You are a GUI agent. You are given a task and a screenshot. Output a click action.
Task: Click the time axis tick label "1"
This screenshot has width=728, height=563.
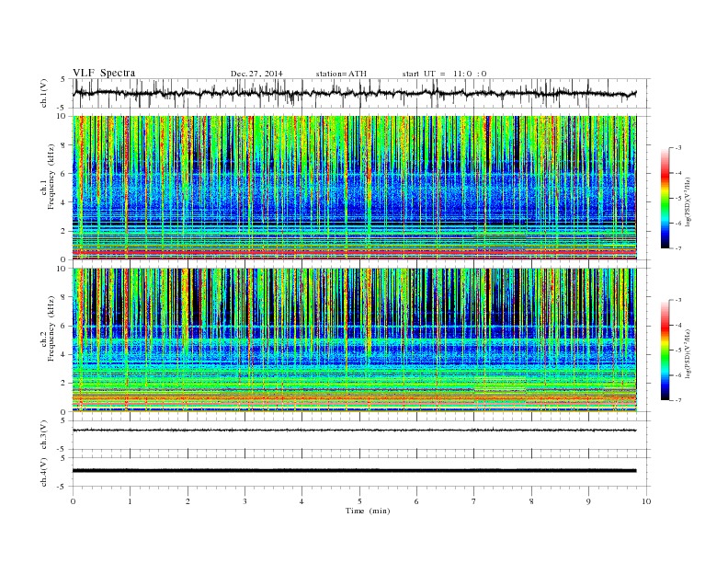click(130, 501)
